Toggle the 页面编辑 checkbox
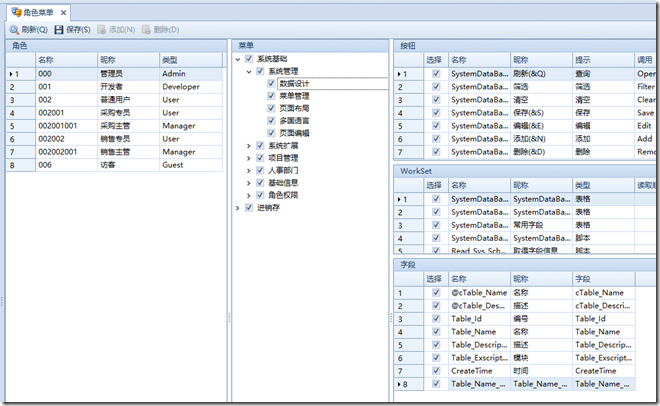Viewport: 660px width, 406px height. (x=271, y=133)
